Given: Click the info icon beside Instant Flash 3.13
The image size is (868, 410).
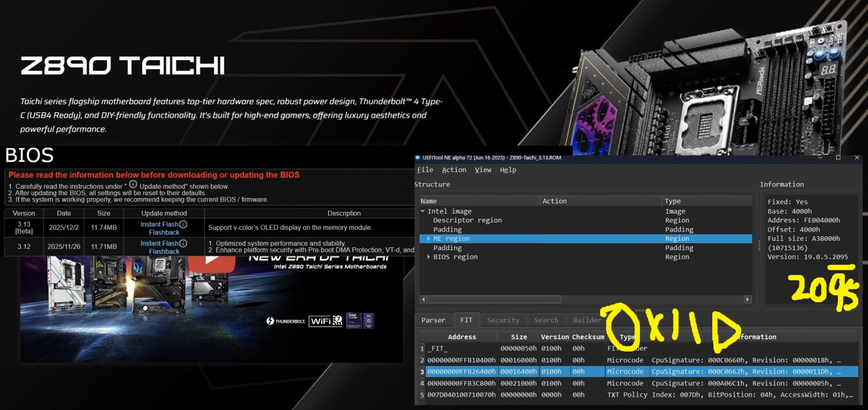Looking at the screenshot, I should tap(184, 224).
